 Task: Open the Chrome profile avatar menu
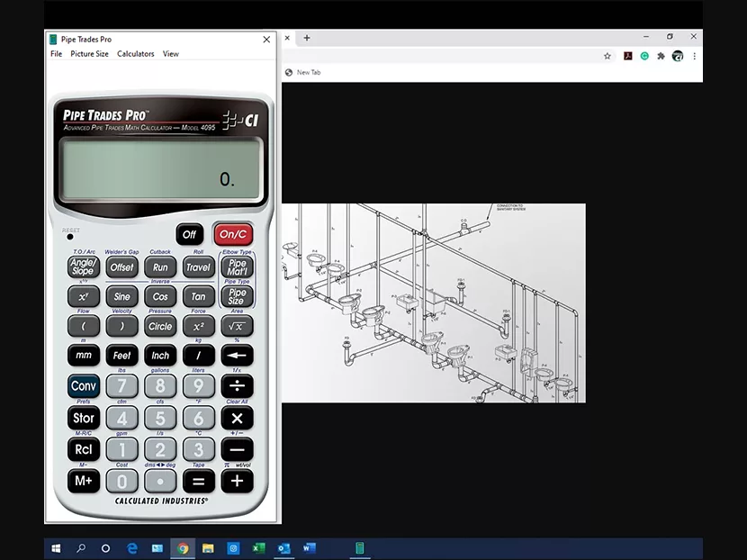(678, 56)
